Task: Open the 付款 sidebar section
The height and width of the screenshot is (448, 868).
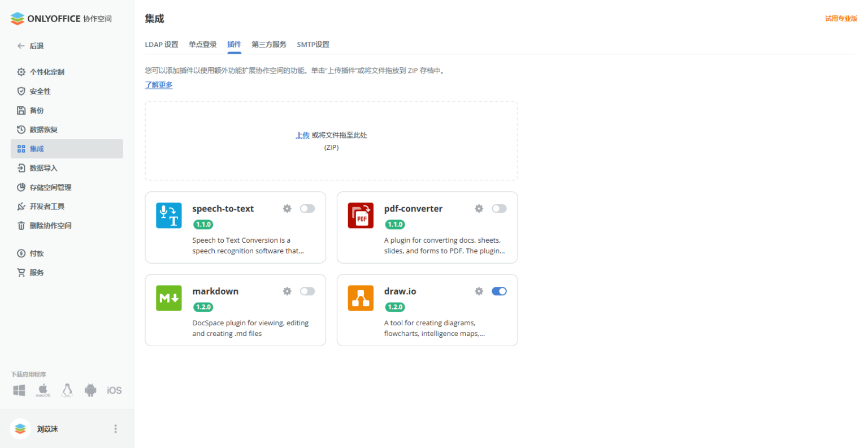Action: point(67,253)
